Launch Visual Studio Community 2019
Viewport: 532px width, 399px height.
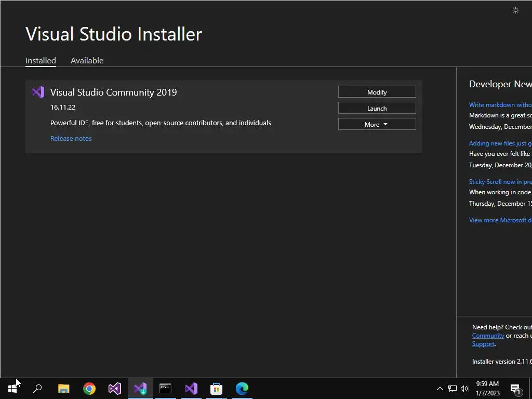377,108
